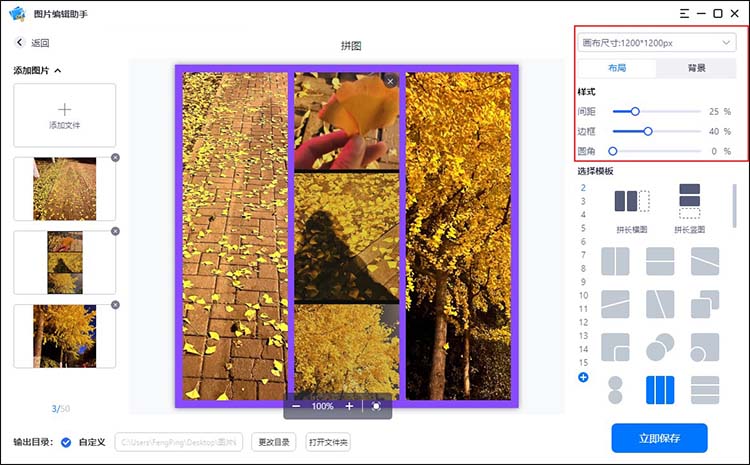Click the blue plus icon below number 15
Viewport: 750px width, 465px height.
pos(583,377)
